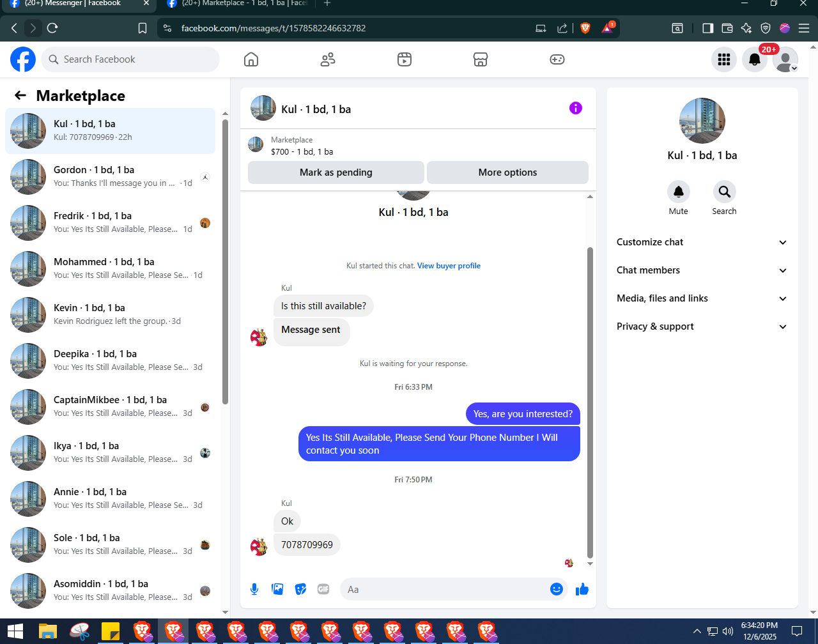Image resolution: width=818 pixels, height=644 pixels.
Task: Click the Search Facebook field
Action: click(130, 59)
